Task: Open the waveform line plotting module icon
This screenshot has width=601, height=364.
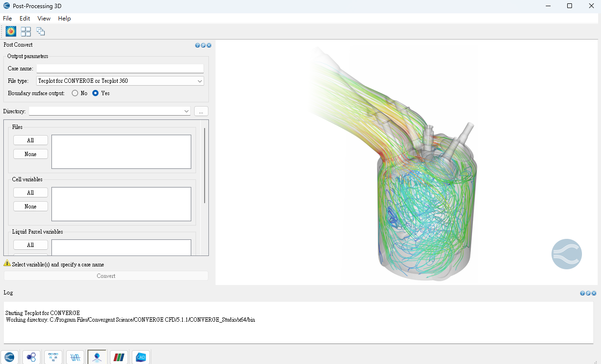Action: click(75, 357)
